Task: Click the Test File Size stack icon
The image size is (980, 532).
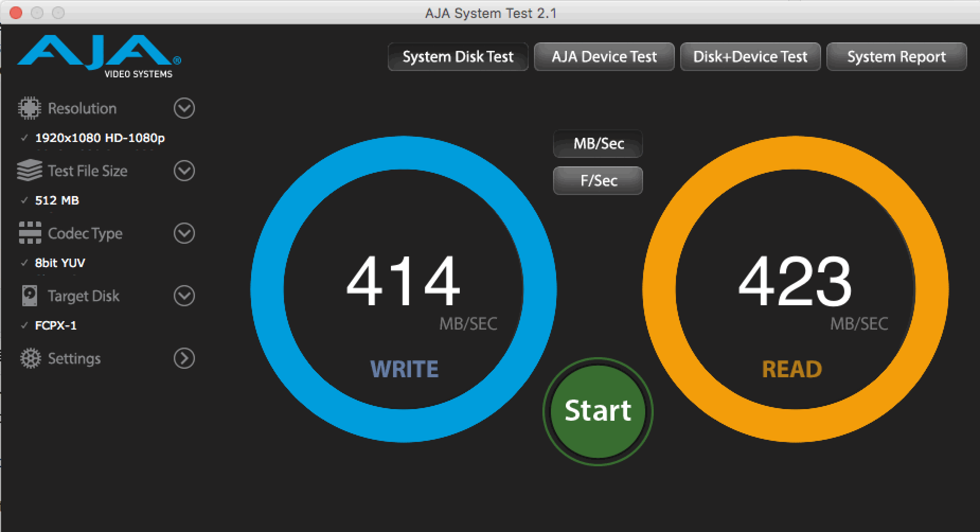Action: [29, 171]
